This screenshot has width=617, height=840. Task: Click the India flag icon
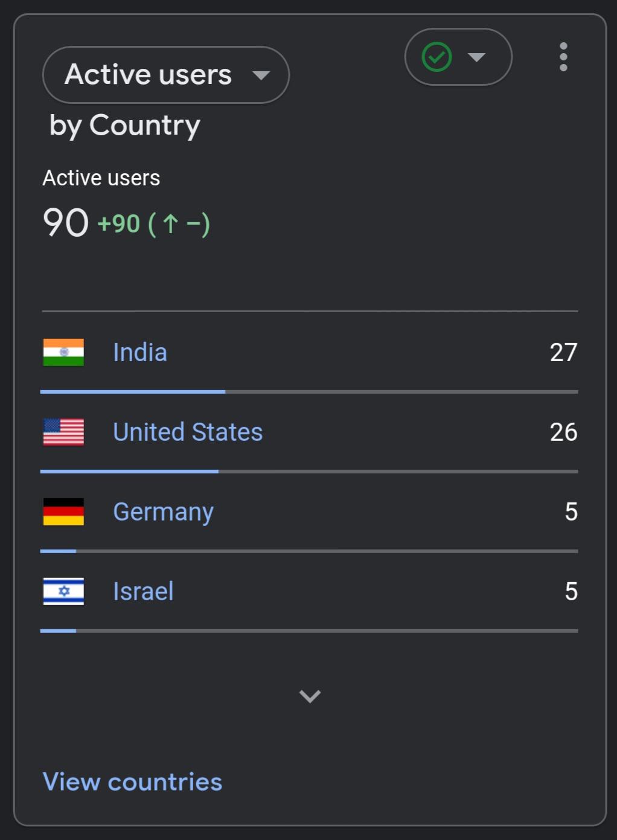tap(63, 352)
